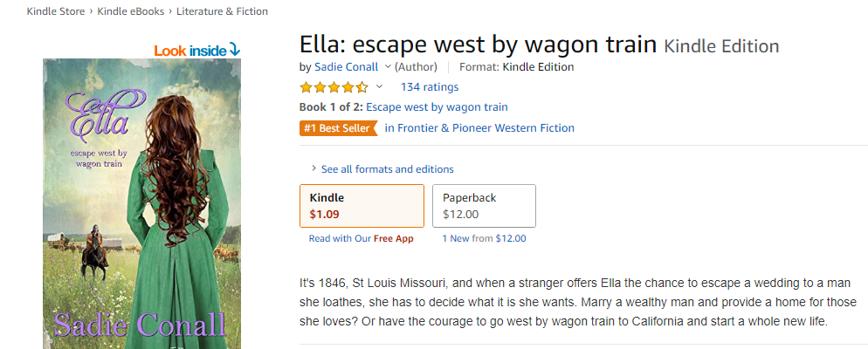View the 134 ratings
This screenshot has height=349, width=868.
[x=429, y=87]
